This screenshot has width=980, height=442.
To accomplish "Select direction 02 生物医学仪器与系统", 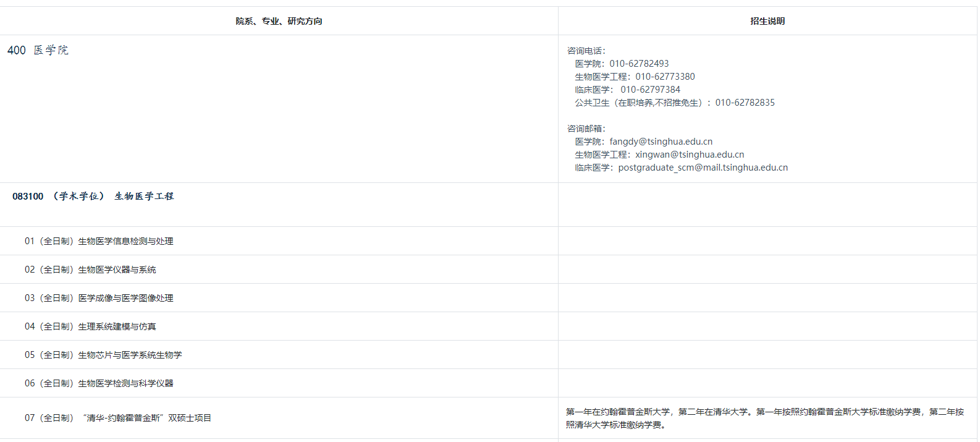I will [x=90, y=270].
